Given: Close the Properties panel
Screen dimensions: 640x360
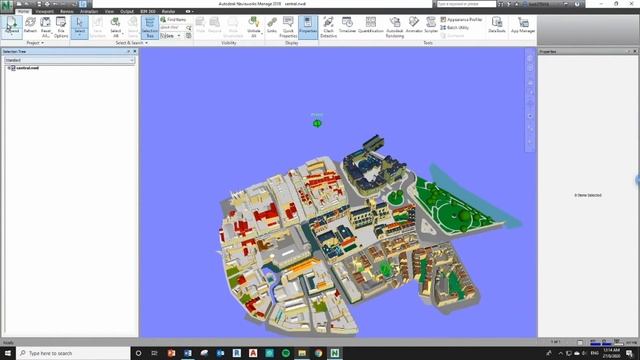Looking at the screenshot, I should [x=635, y=51].
